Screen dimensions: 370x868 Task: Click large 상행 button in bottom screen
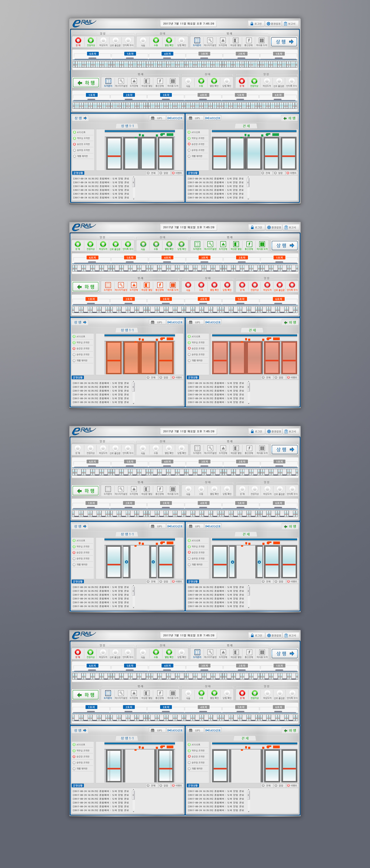[285, 654]
